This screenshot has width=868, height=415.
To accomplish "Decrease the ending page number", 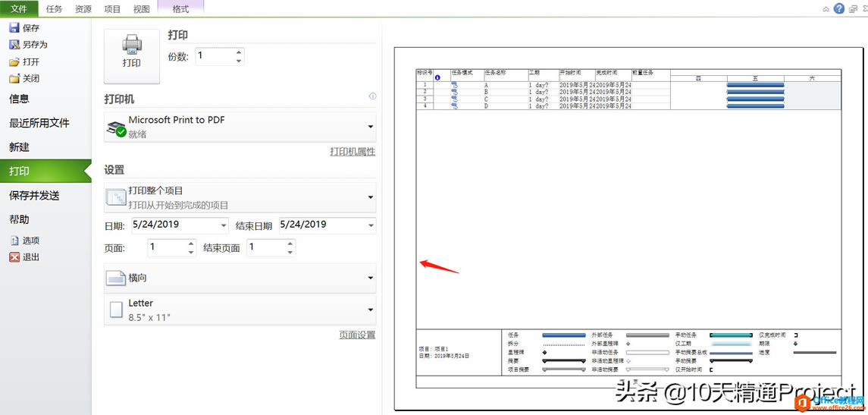I will 290,252.
